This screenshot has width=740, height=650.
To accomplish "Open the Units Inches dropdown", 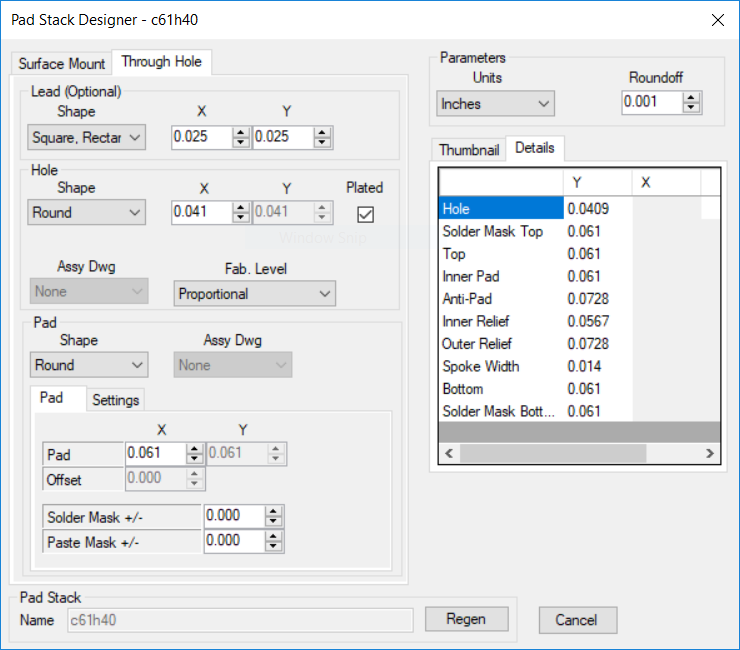I will [x=495, y=103].
